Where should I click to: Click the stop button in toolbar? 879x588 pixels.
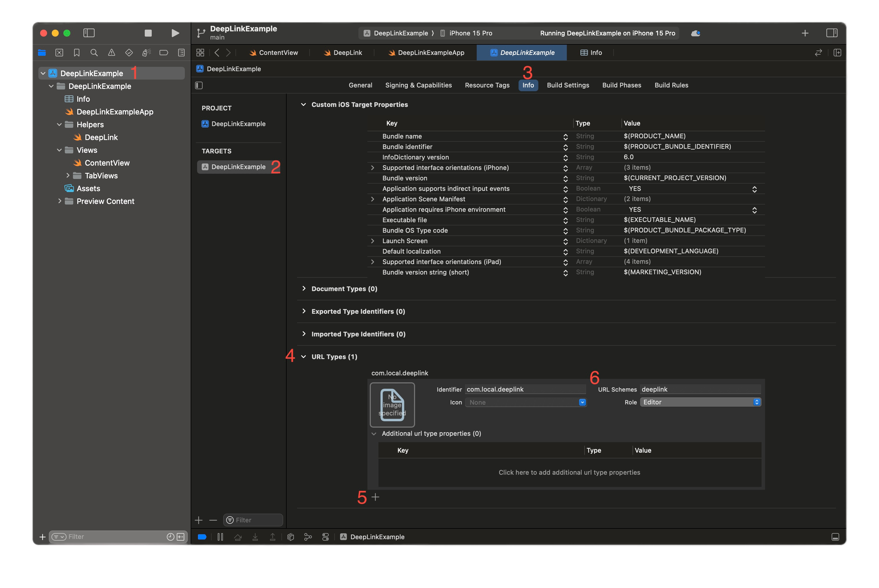click(x=148, y=33)
